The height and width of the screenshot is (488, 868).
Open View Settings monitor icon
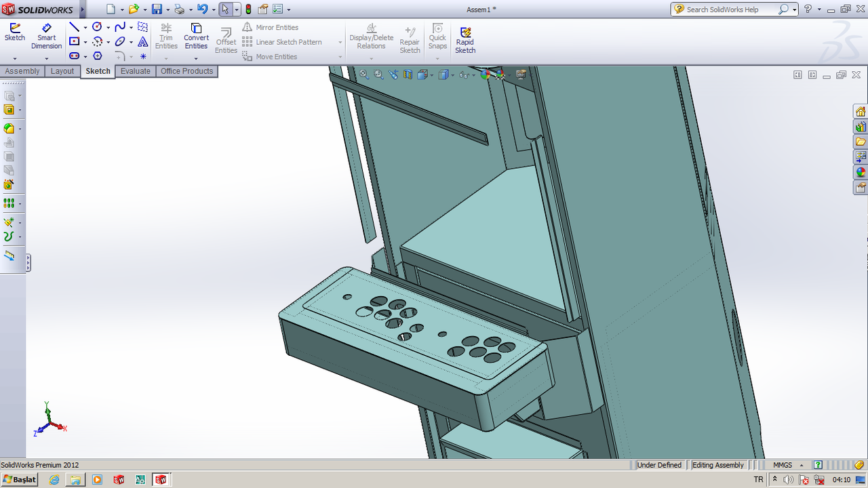(521, 75)
